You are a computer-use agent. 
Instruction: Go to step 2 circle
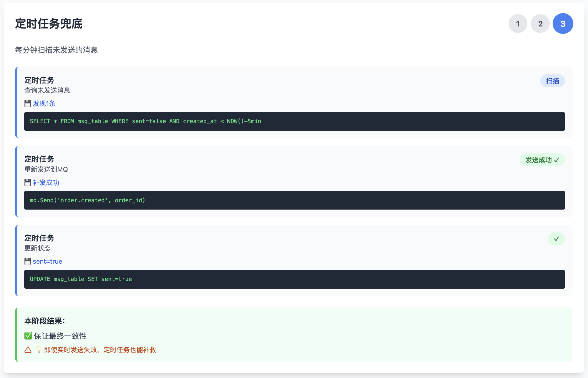pyautogui.click(x=540, y=24)
